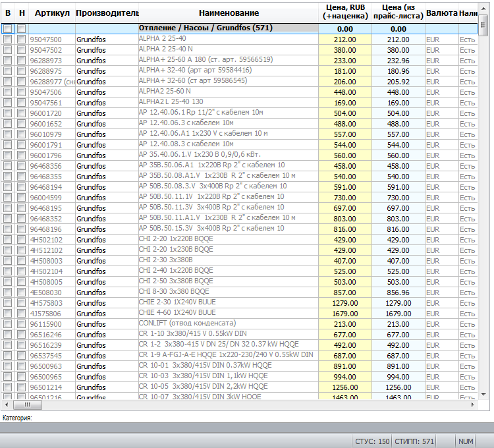Click price 730.00 in price-list column
494x448 pixels.
tap(398, 198)
